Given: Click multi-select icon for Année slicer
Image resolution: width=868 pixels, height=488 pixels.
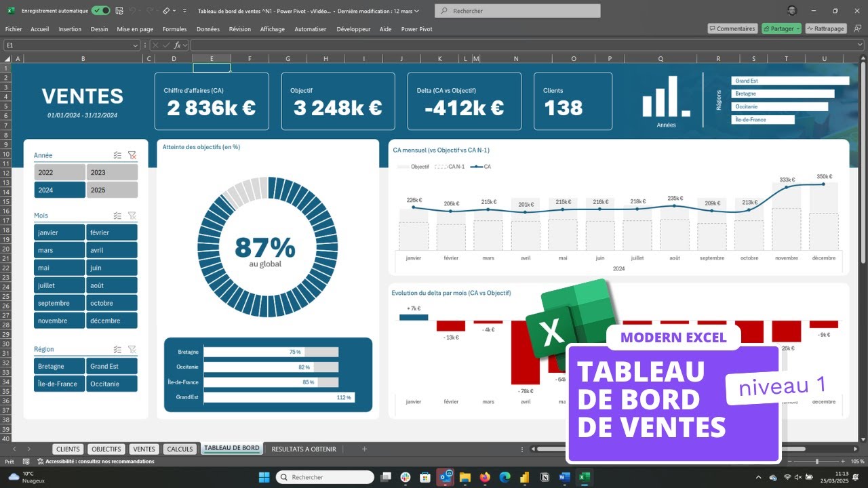Looking at the screenshot, I should (x=117, y=155).
